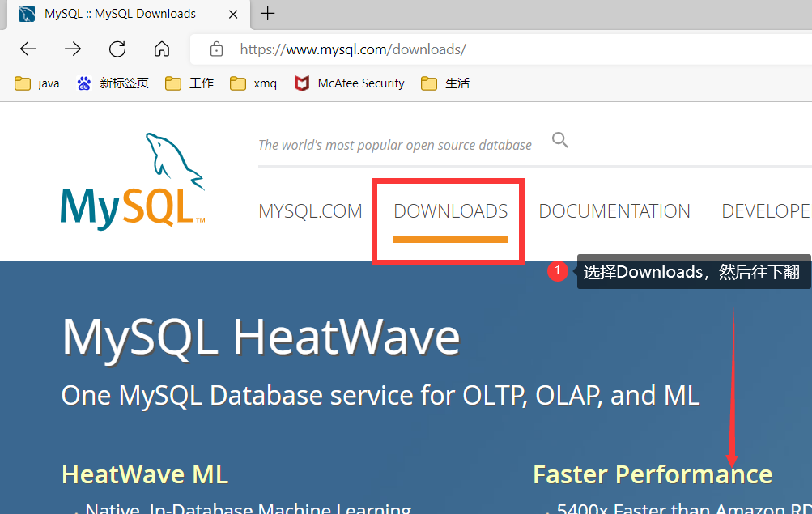Image resolution: width=812 pixels, height=514 pixels.
Task: Open the DOWNLOADS navigation item
Action: tap(451, 211)
